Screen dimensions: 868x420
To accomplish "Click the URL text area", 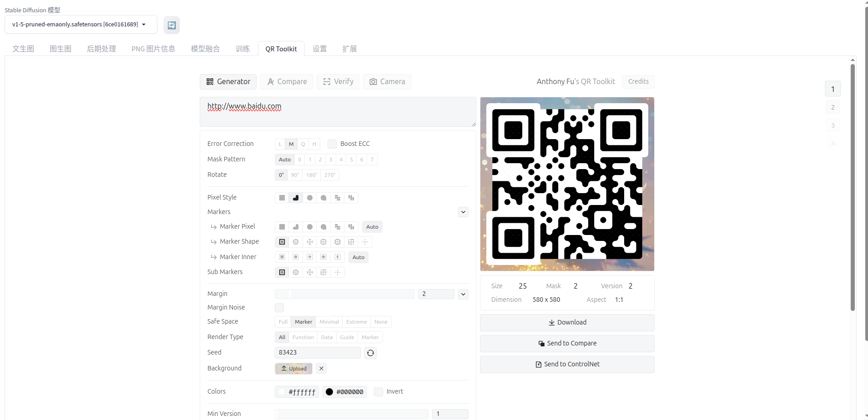I will 338,112.
